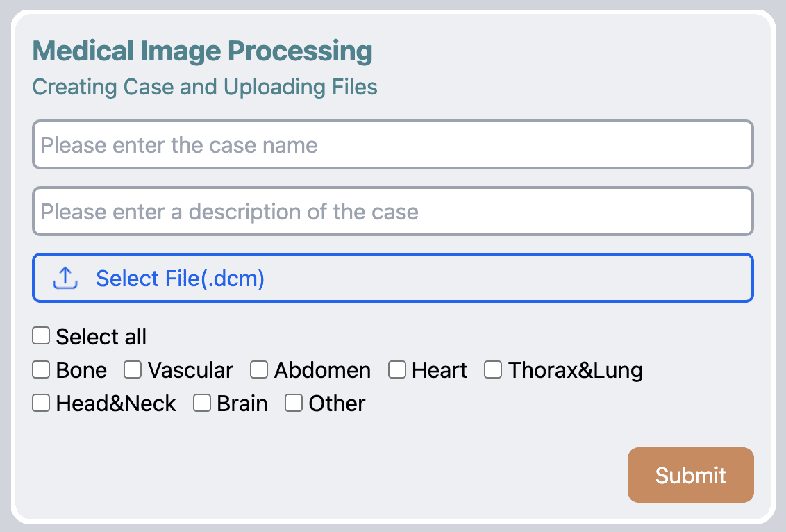Image resolution: width=786 pixels, height=532 pixels.
Task: Mark the Thorax&Lung checkbox
Action: pos(493,370)
